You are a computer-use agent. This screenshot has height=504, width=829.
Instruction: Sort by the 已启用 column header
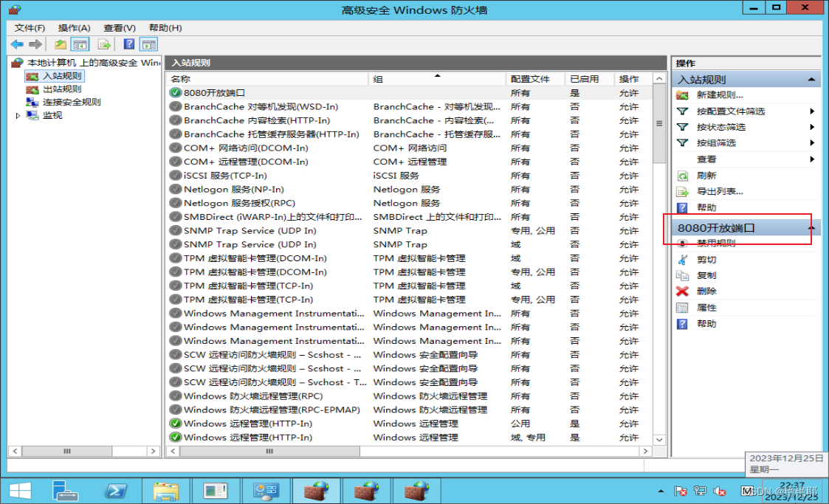[x=590, y=79]
